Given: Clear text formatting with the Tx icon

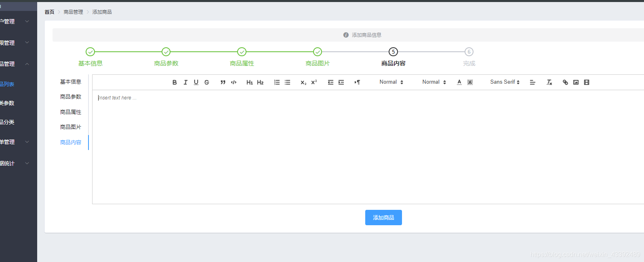Looking at the screenshot, I should pyautogui.click(x=549, y=82).
